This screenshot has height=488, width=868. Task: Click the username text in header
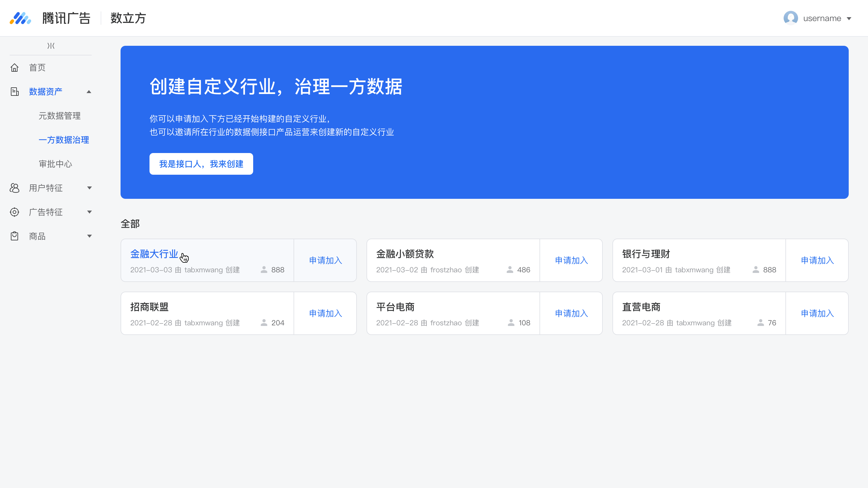pos(822,18)
